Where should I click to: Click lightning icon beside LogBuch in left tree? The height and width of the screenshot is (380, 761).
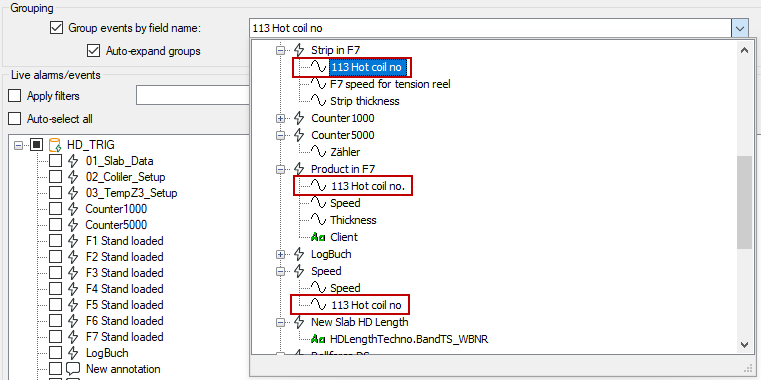coord(73,353)
